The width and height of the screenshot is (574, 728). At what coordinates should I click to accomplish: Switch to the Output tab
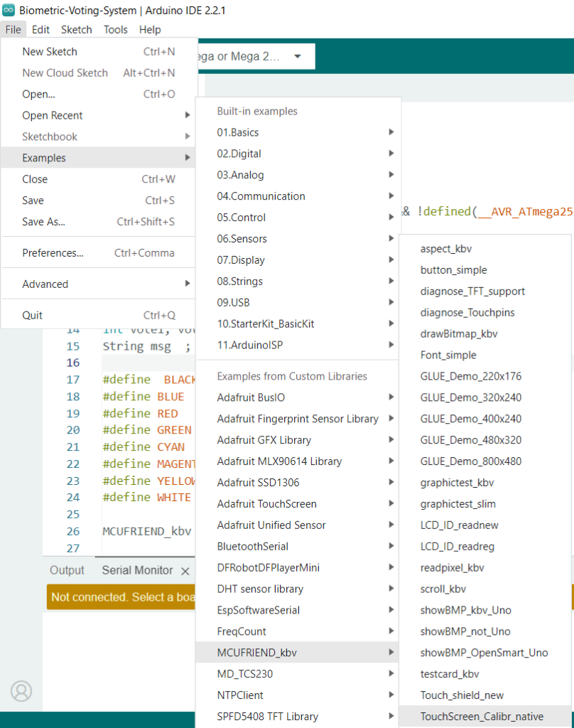[67, 570]
